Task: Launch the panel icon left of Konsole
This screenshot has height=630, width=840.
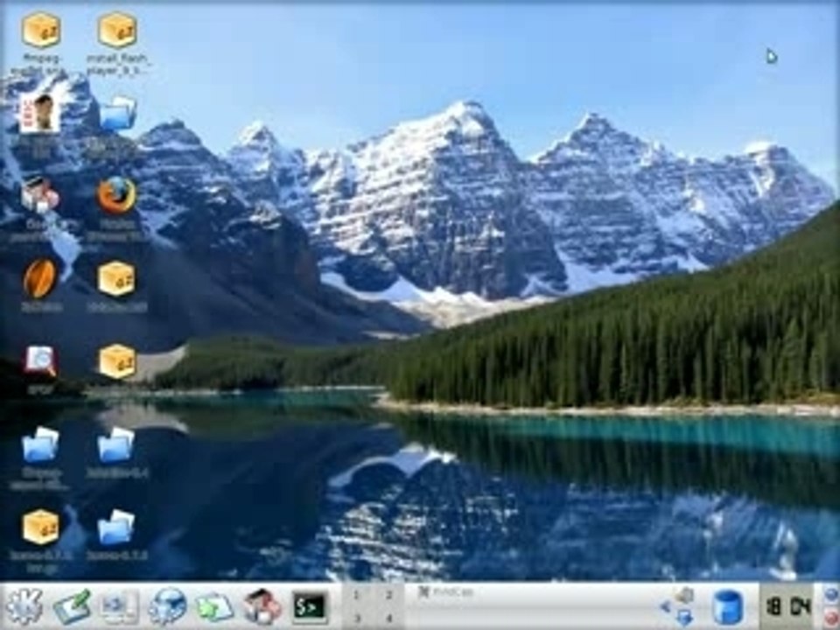Action: pos(262,606)
